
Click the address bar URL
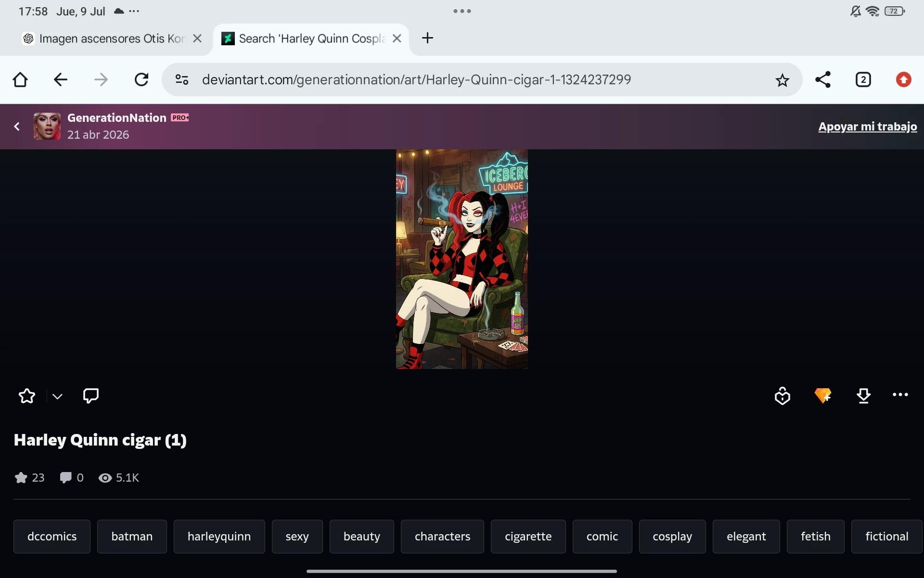coord(416,79)
